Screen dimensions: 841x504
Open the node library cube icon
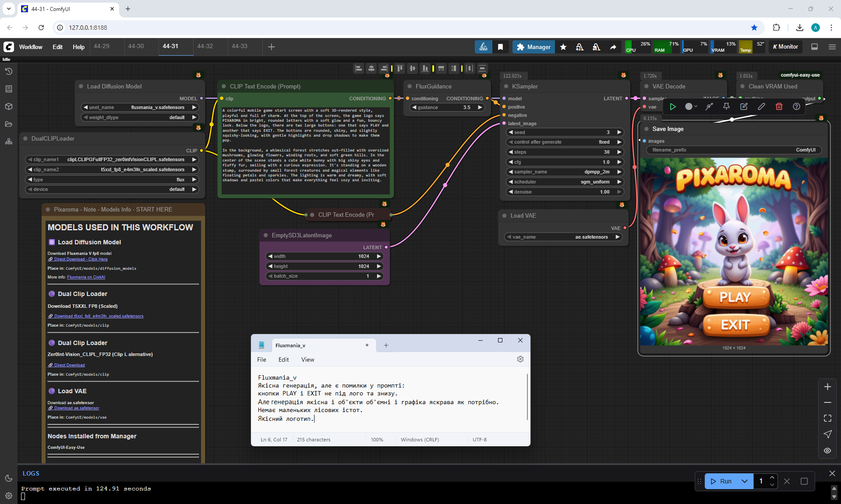click(8, 106)
